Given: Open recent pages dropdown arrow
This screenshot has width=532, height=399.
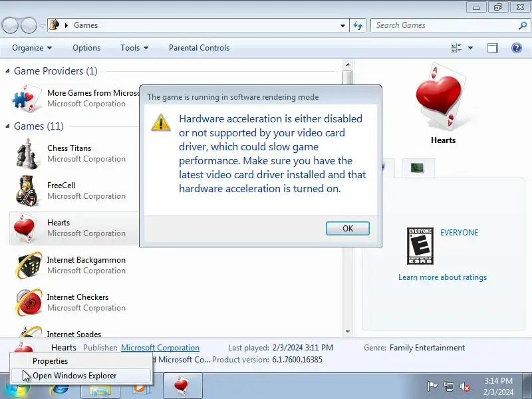Looking at the screenshot, I should [42, 26].
